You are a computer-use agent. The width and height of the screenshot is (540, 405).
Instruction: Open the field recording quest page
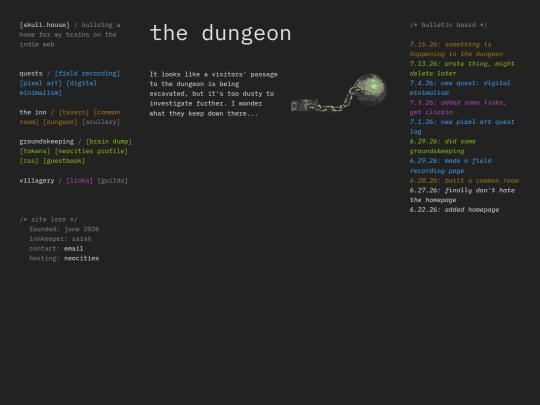point(87,73)
